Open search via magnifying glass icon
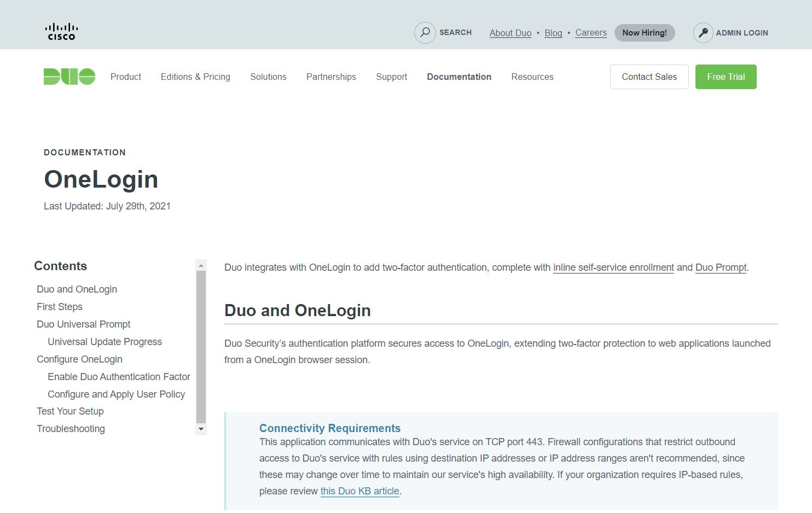Viewport: 812px width, 513px height. point(425,33)
